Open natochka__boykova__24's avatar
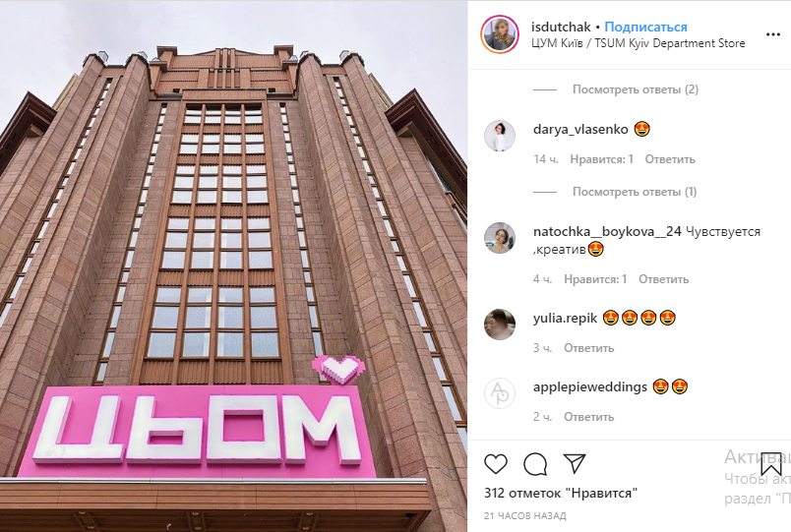 (x=500, y=238)
